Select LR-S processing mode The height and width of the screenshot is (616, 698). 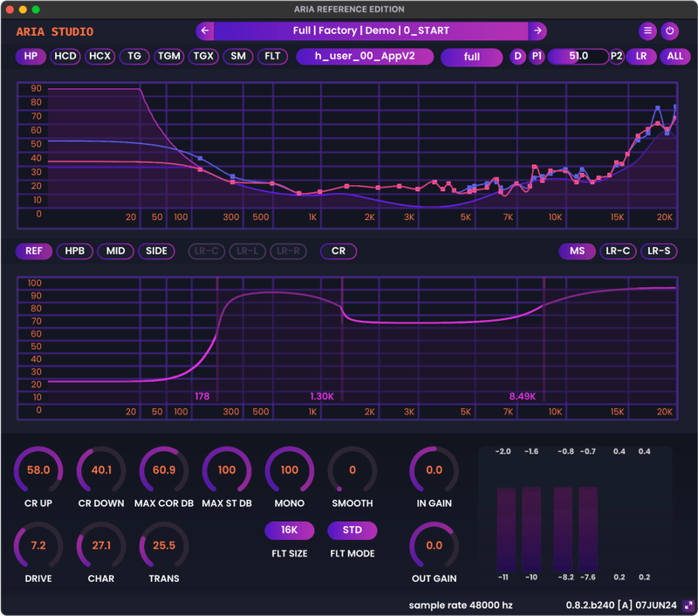tap(659, 251)
